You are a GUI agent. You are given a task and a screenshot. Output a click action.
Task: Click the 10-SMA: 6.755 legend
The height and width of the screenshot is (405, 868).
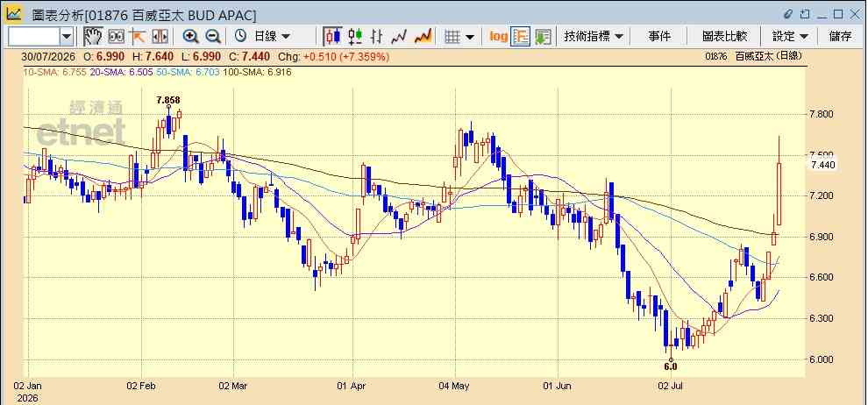pos(54,72)
